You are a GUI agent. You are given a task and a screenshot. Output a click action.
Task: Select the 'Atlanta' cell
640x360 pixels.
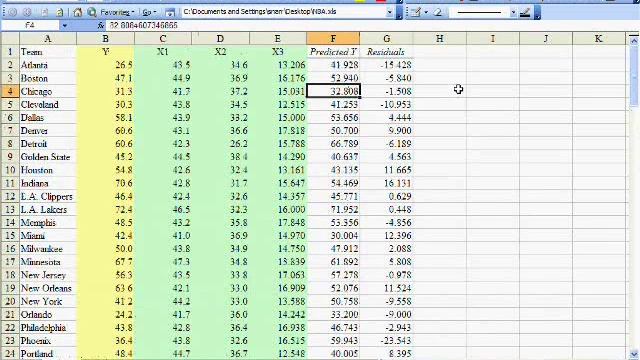(x=48, y=65)
